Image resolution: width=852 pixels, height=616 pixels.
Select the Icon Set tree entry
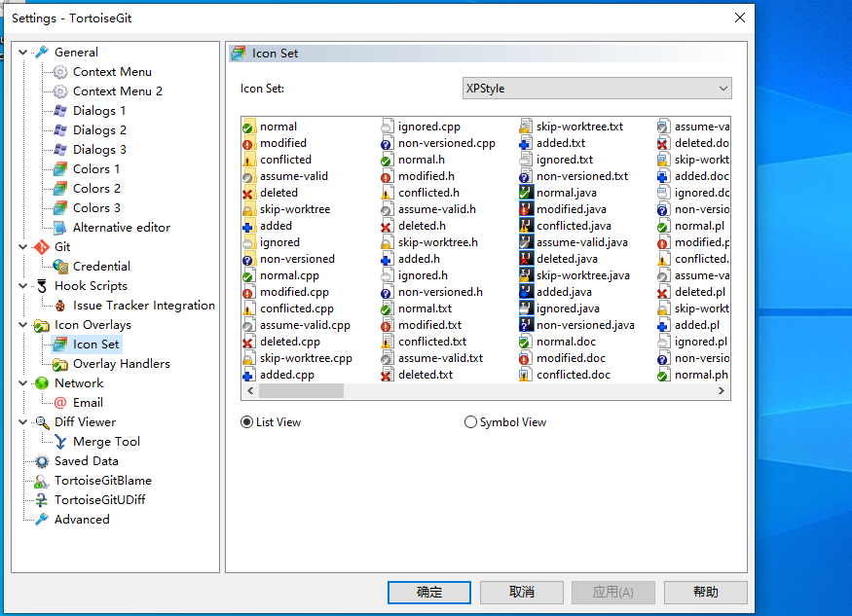click(95, 344)
